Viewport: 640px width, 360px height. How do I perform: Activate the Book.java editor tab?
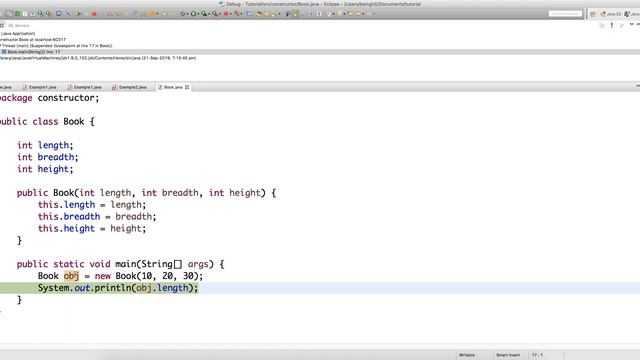[173, 87]
